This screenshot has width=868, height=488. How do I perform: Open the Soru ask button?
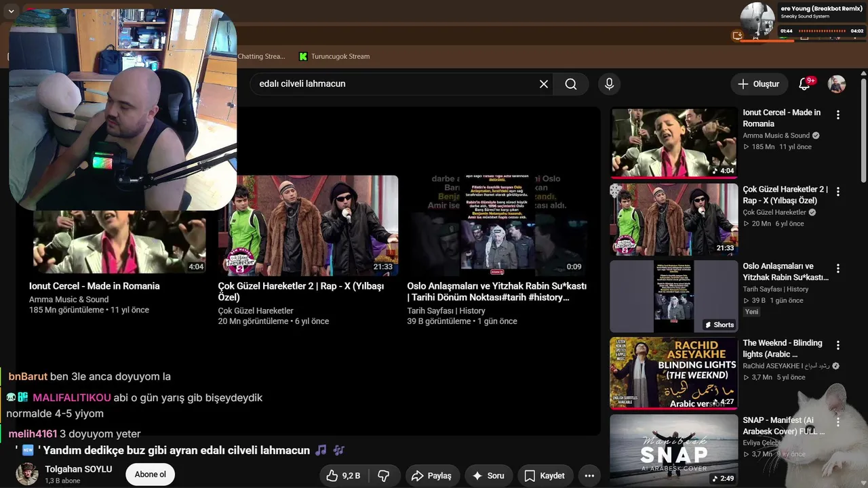point(488,476)
